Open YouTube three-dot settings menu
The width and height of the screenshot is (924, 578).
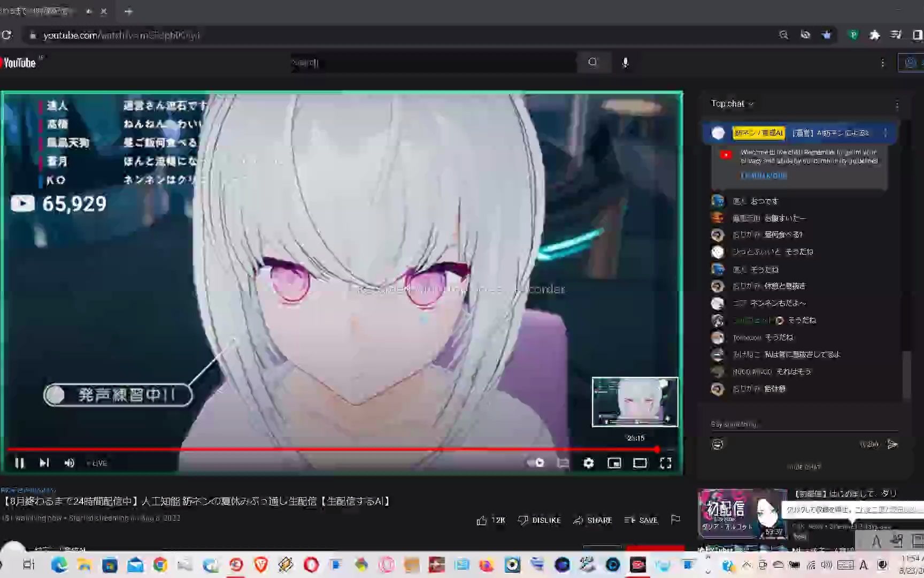882,63
